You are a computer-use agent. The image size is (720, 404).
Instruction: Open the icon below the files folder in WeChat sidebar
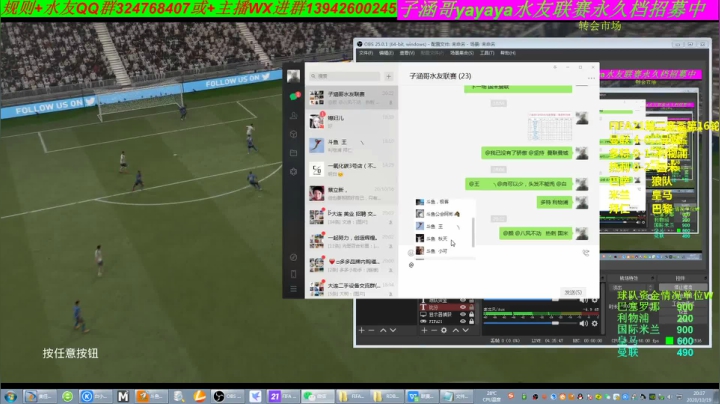click(294, 171)
